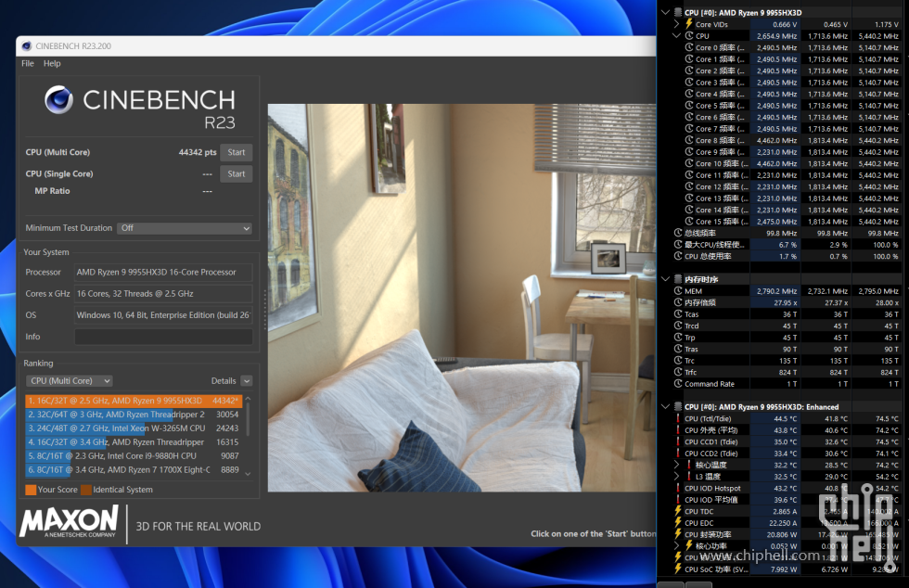Click the clock icon beside Command Rate

(x=678, y=383)
